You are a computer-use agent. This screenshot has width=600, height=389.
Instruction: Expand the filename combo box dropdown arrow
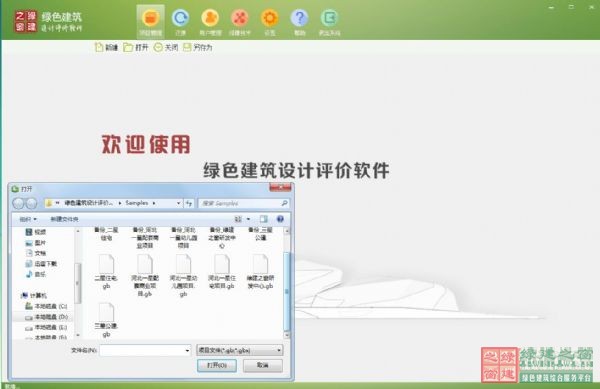tap(187, 350)
